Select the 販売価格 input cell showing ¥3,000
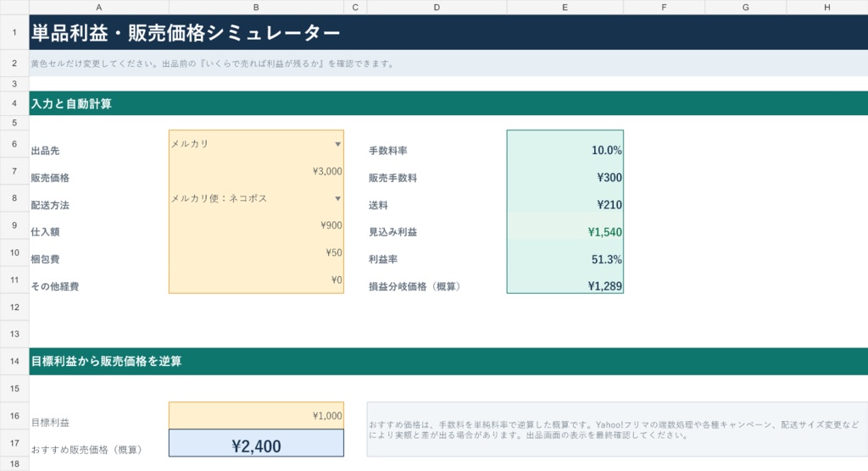 [256, 171]
